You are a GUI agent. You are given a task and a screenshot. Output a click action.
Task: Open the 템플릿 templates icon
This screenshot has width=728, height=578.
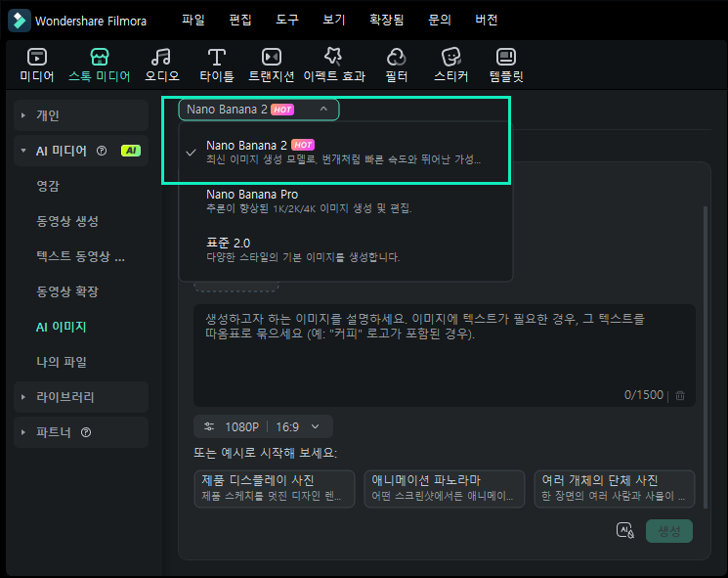505,65
